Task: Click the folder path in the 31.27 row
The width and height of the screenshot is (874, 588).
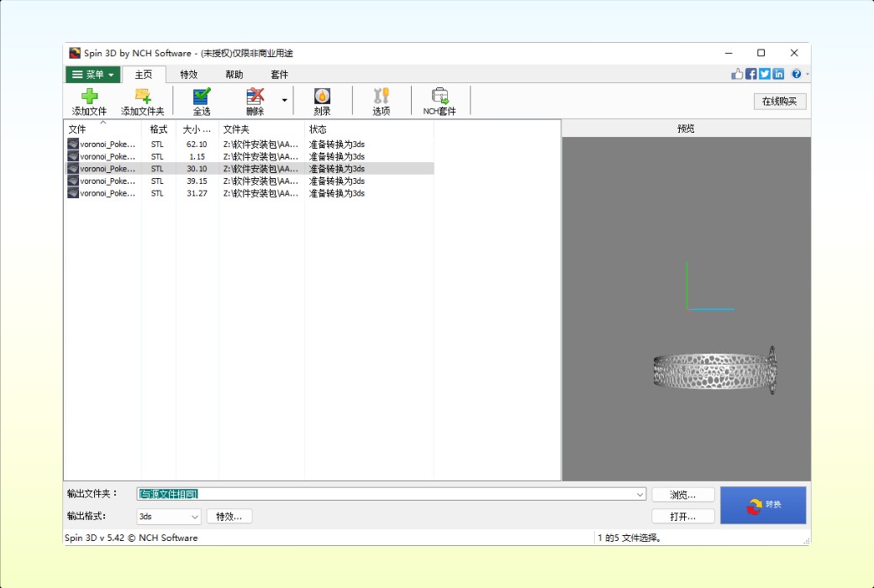Action: 261,193
